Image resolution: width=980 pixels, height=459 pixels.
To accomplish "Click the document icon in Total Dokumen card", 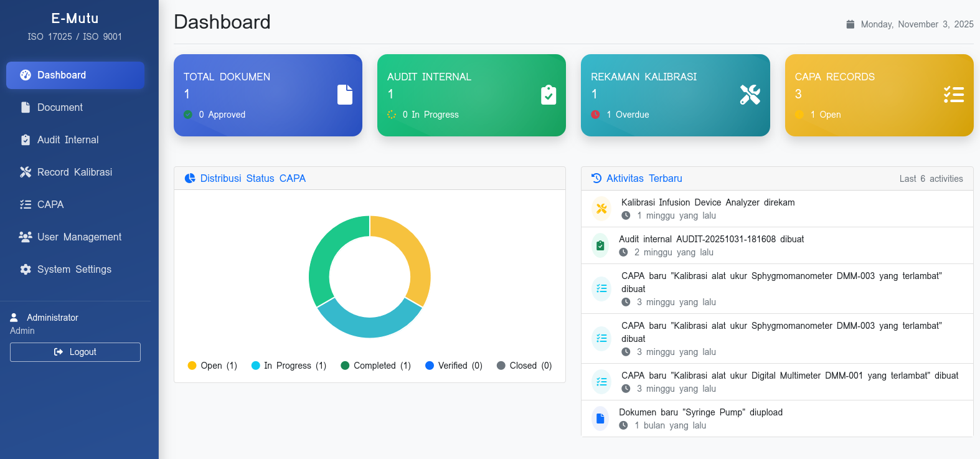I will 345,95.
